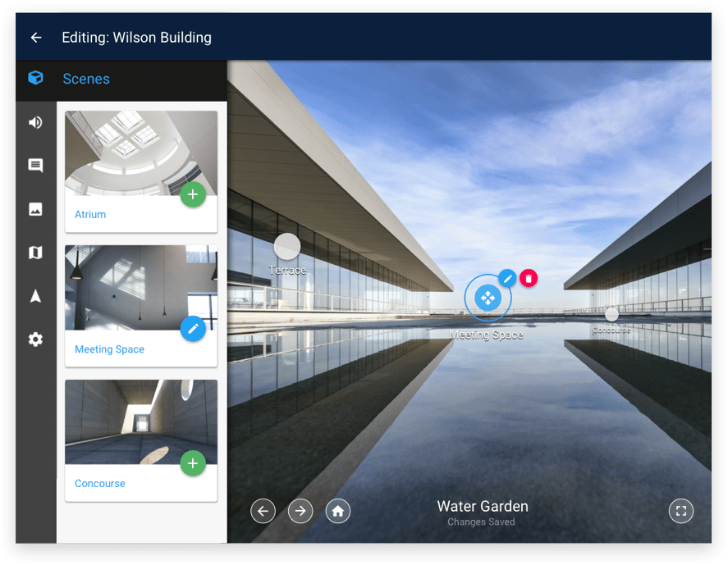Click the Changes Saved status text
This screenshot has width=728, height=565.
(481, 522)
